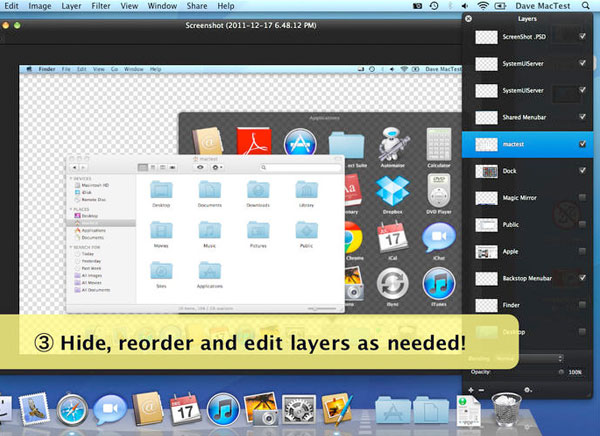Viewport: 600px width, 436px height.
Task: Open the Time Machine menu bar icon
Action: tap(434, 6)
